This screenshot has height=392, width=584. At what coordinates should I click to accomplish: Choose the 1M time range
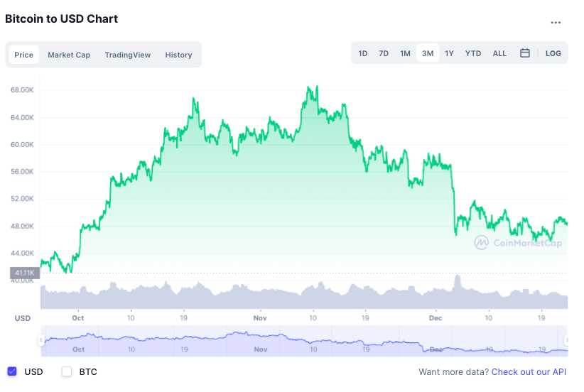coord(405,53)
